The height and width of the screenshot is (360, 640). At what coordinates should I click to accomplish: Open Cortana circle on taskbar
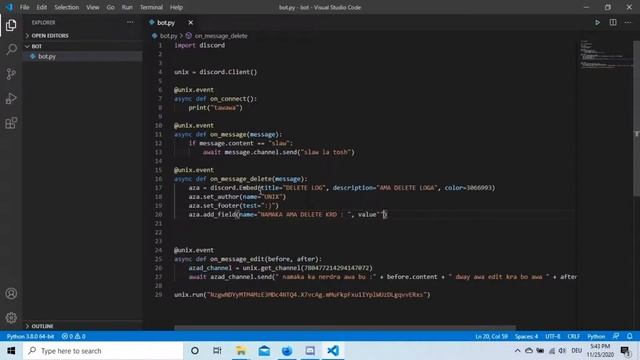pyautogui.click(x=195, y=351)
